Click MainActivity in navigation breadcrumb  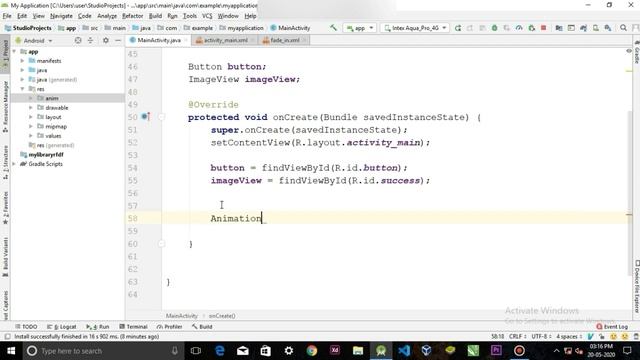click(x=290, y=28)
